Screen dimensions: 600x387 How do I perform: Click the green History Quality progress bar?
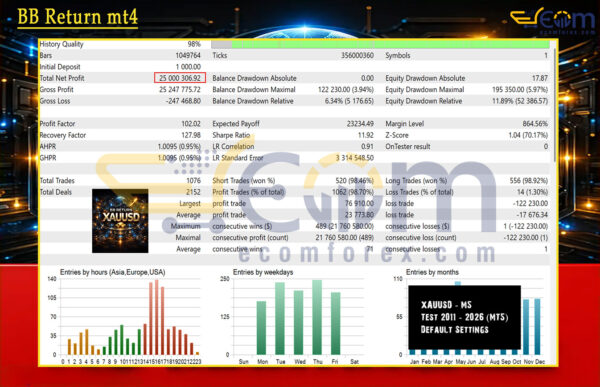tap(391, 44)
